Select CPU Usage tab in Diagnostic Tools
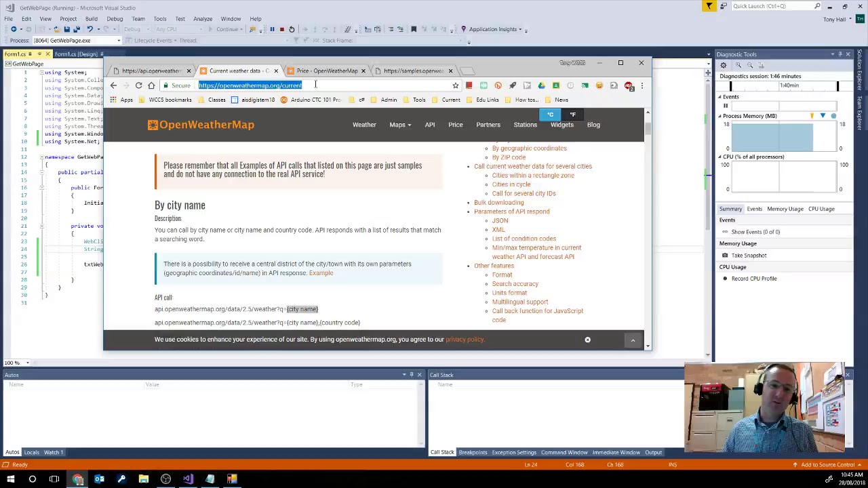Image resolution: width=868 pixels, height=488 pixels. click(x=821, y=209)
